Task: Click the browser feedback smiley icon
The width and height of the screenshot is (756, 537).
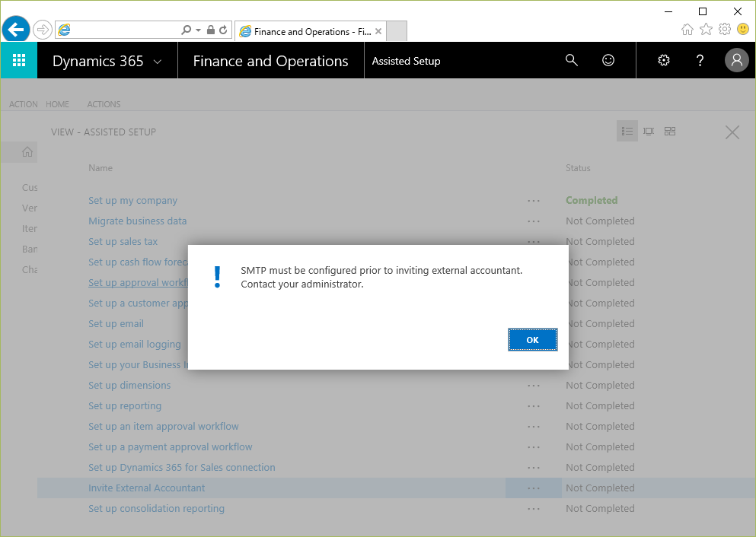Action: (743, 30)
